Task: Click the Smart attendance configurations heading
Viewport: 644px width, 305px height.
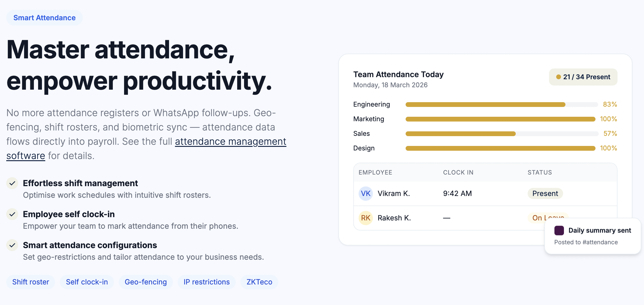Action: [x=90, y=245]
